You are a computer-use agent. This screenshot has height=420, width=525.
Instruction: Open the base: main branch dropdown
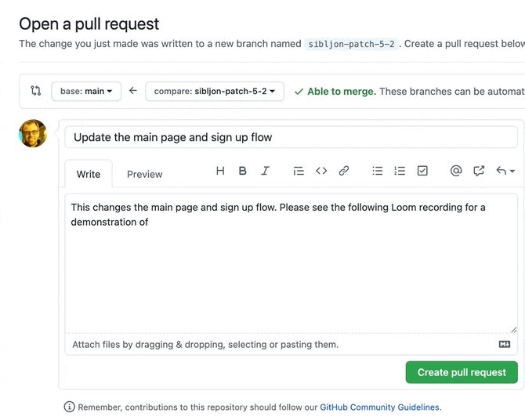[86, 91]
